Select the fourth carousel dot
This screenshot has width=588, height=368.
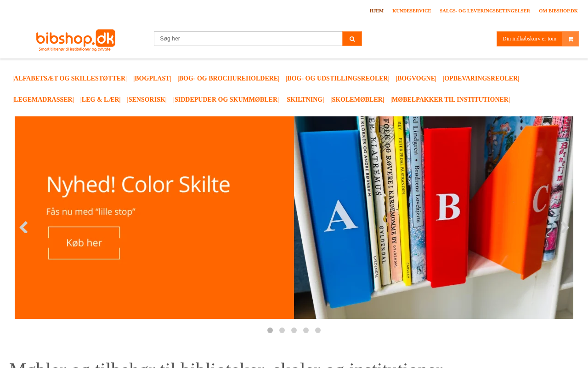(x=306, y=330)
